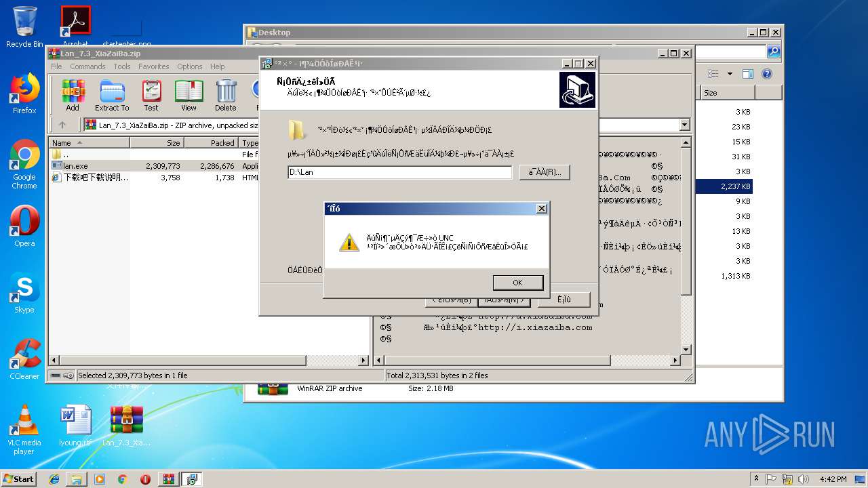Click the installer cancel button at bottom right
868x488 pixels.
pyautogui.click(x=564, y=300)
